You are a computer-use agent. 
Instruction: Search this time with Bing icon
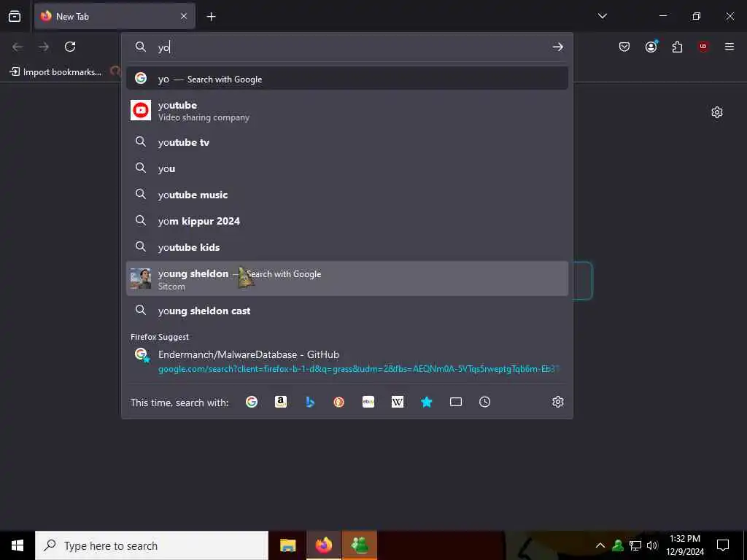[310, 402]
